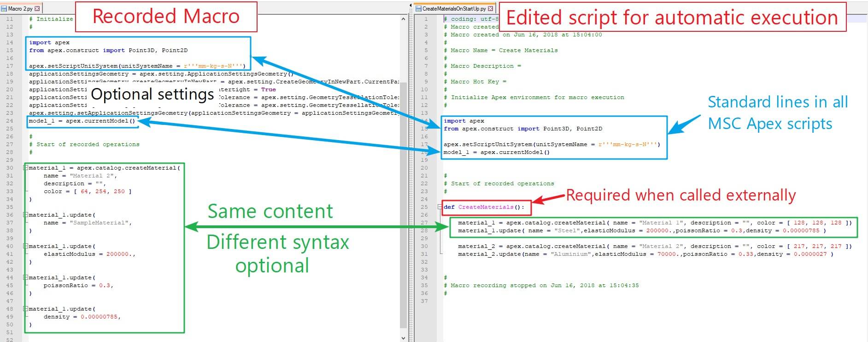
Task: Click line number 37 in CreateMaterialsOnStartUp.py margin
Action: pyautogui.click(x=424, y=301)
